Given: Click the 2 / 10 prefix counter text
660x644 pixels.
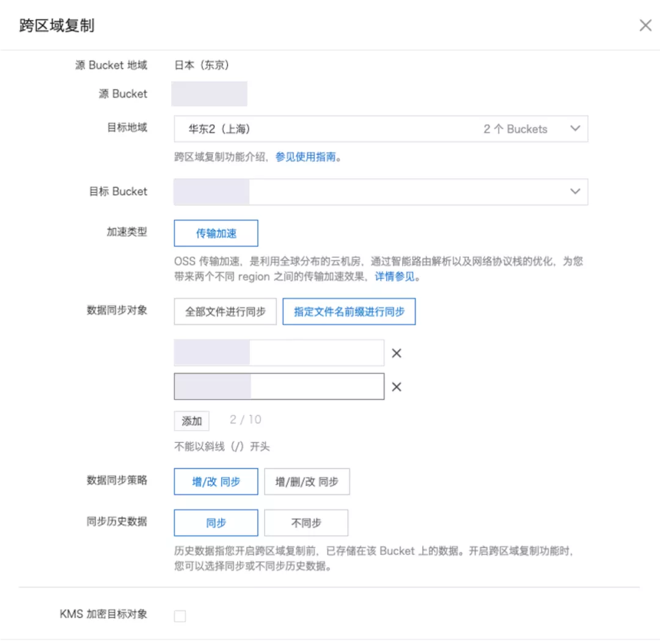Looking at the screenshot, I should [x=246, y=420].
